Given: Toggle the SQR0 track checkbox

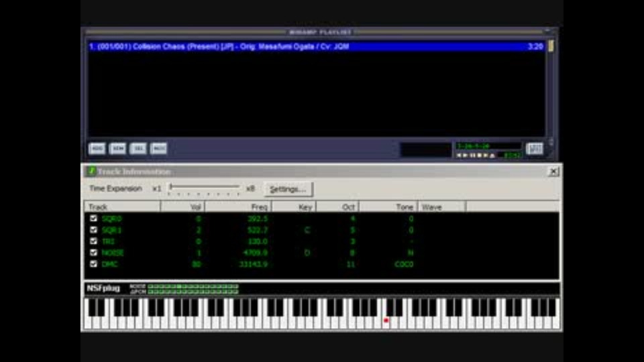Looking at the screenshot, I should pos(93,219).
